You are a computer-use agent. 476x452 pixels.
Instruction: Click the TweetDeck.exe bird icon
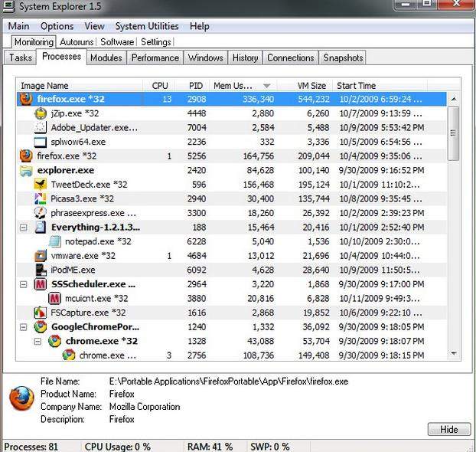[41, 185]
